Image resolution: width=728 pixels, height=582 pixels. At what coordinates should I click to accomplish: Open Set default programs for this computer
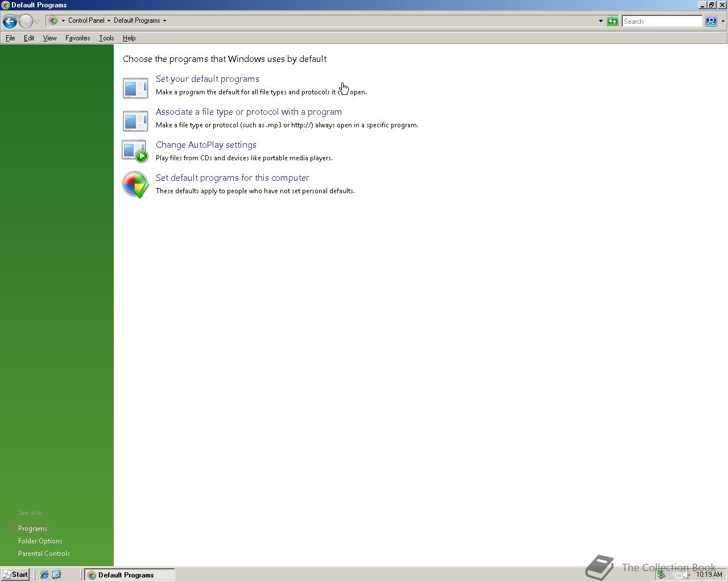(x=233, y=178)
